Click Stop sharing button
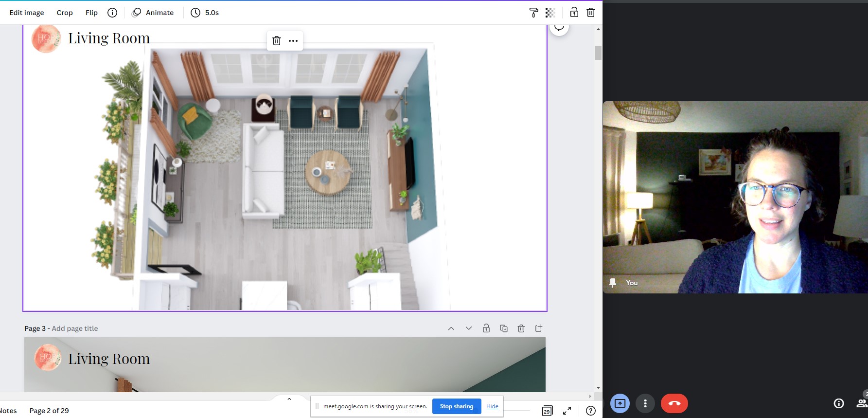The height and width of the screenshot is (418, 868). (x=456, y=406)
